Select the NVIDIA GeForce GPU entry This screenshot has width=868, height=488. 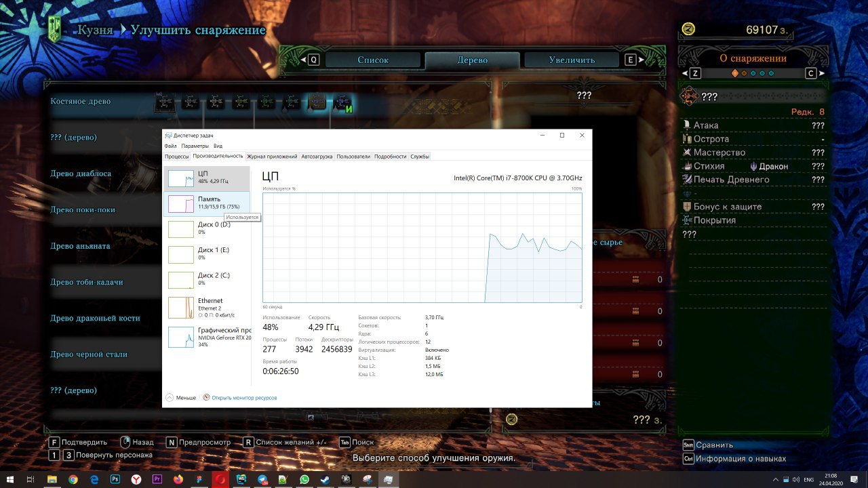207,337
